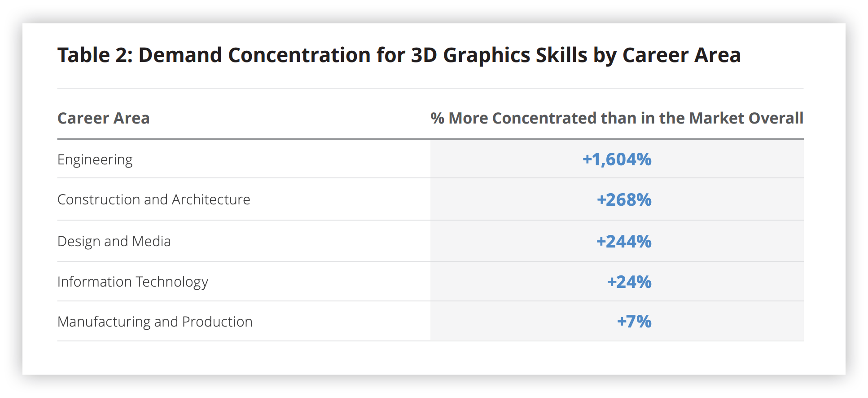This screenshot has height=398, width=868.
Task: Select the Design and Media label
Action: click(x=114, y=242)
